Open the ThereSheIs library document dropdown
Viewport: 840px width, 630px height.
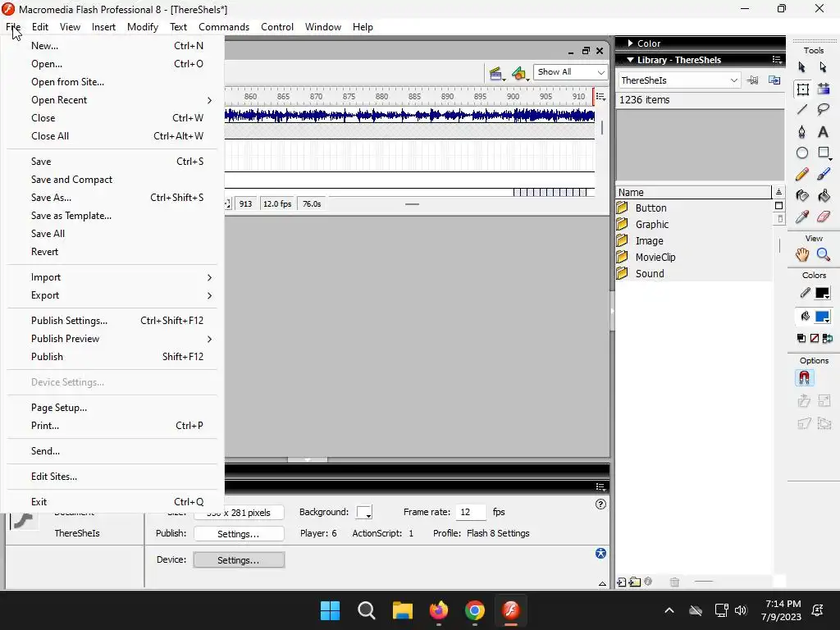click(x=679, y=80)
